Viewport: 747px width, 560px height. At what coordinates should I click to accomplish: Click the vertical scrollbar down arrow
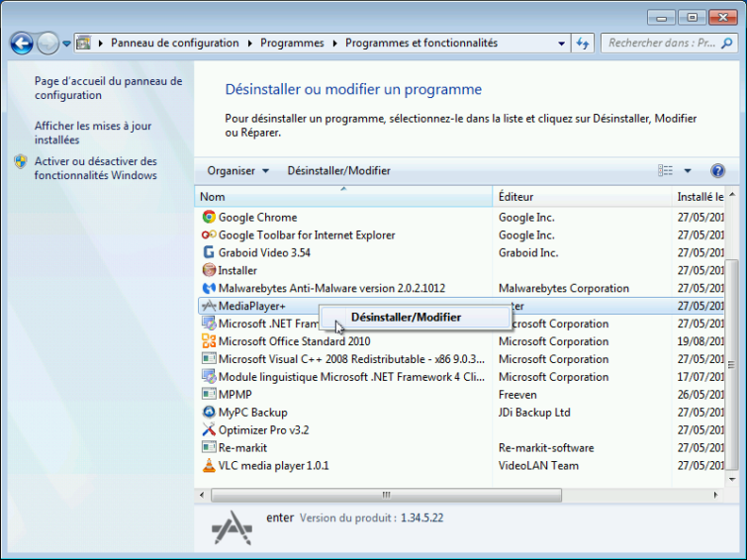(x=732, y=479)
